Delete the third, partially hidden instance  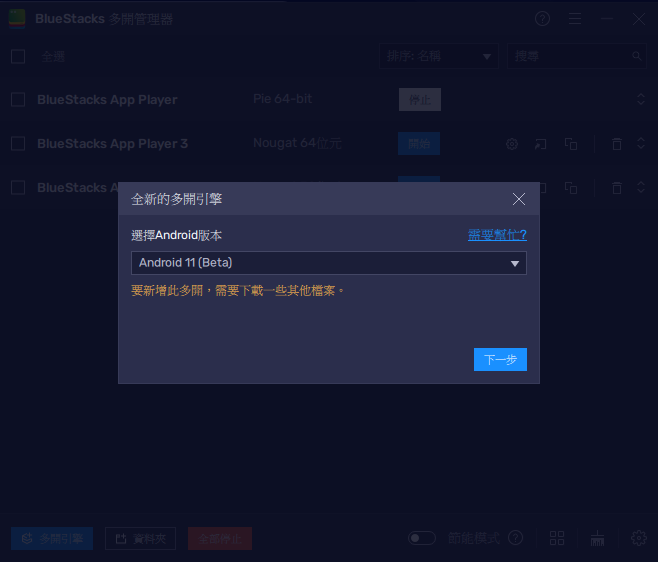click(616, 188)
